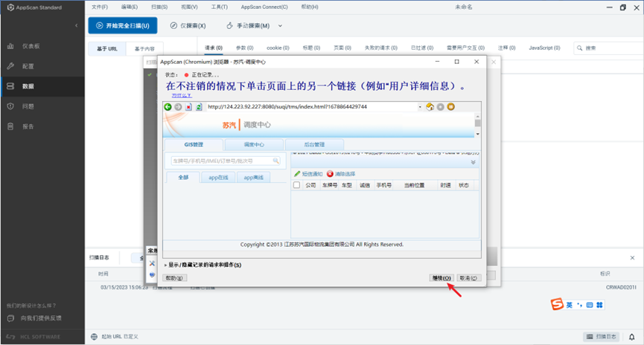The image size is (644, 345).
Task: Tick the table header select-all checkbox
Action: [x=296, y=185]
